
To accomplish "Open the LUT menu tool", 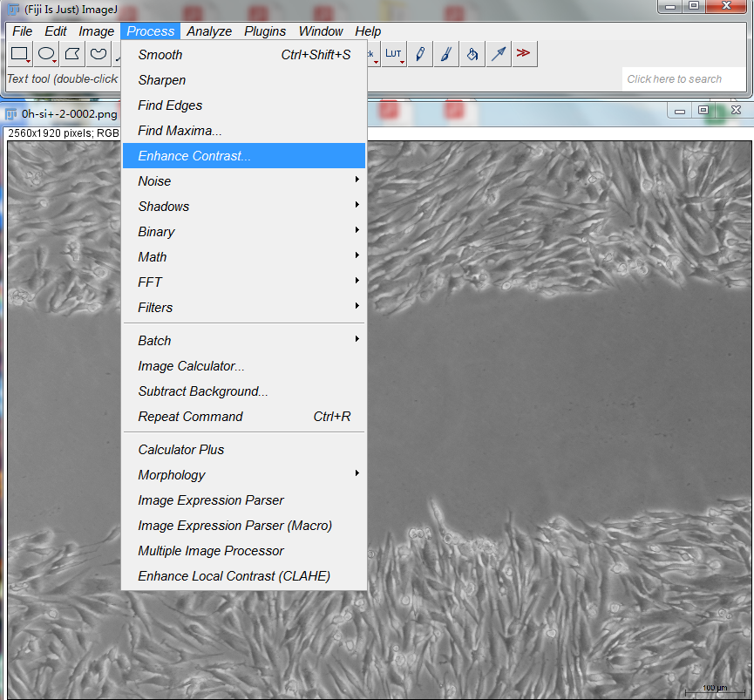I will (394, 54).
